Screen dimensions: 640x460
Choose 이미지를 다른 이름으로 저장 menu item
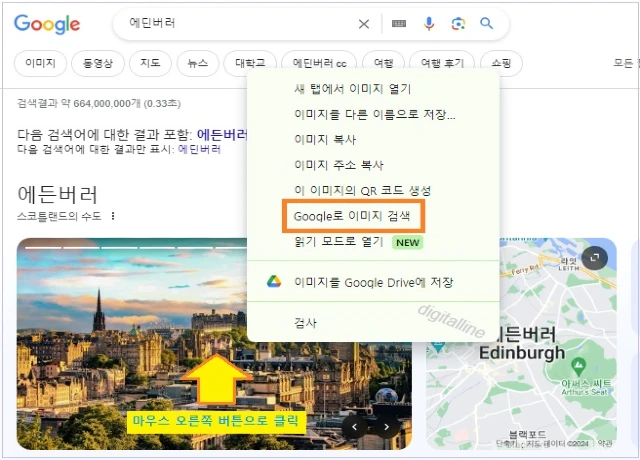pyautogui.click(x=373, y=114)
